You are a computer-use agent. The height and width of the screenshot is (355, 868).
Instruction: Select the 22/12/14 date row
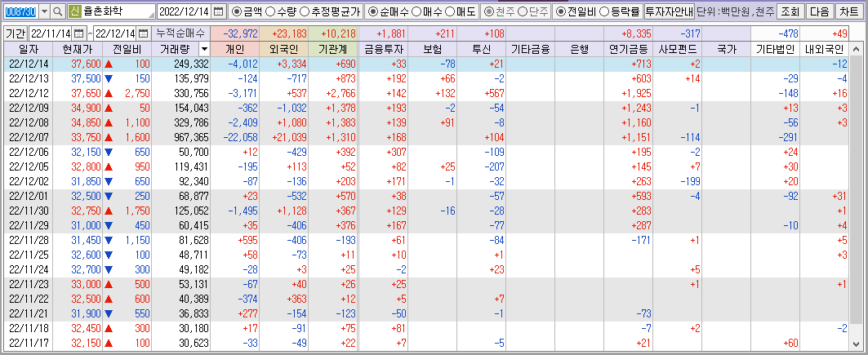tap(428, 64)
